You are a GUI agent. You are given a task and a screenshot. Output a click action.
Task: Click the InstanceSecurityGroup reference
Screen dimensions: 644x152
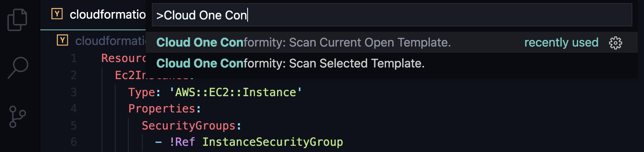point(272,142)
